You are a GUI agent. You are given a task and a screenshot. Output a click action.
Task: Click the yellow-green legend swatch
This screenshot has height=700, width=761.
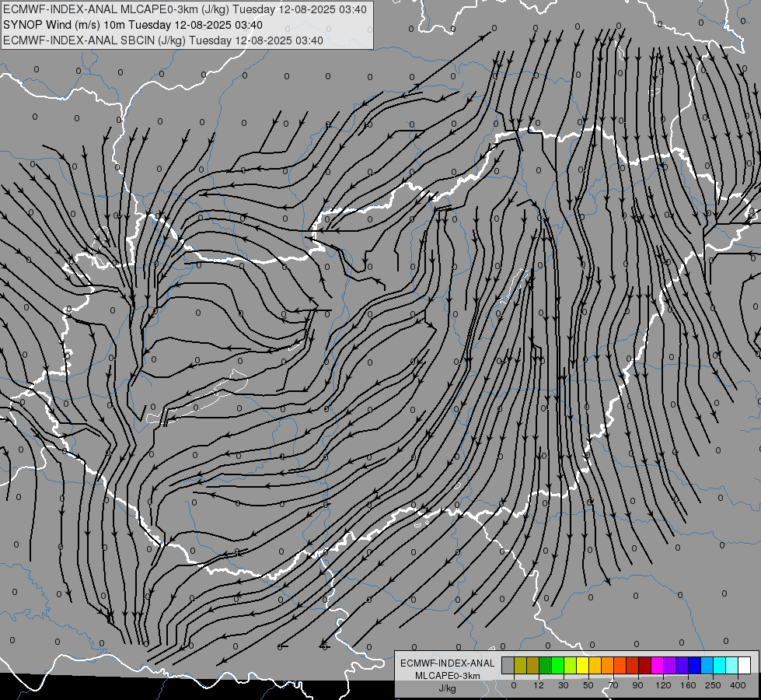[571, 665]
